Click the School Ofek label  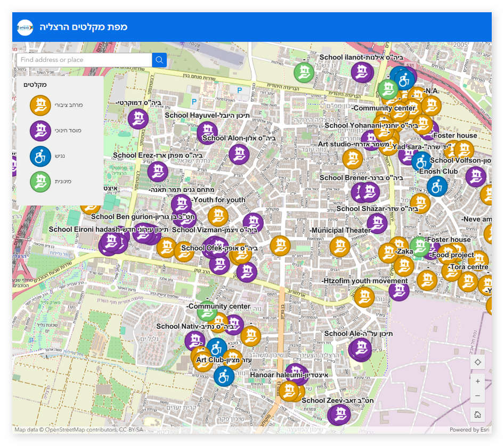pos(219,248)
